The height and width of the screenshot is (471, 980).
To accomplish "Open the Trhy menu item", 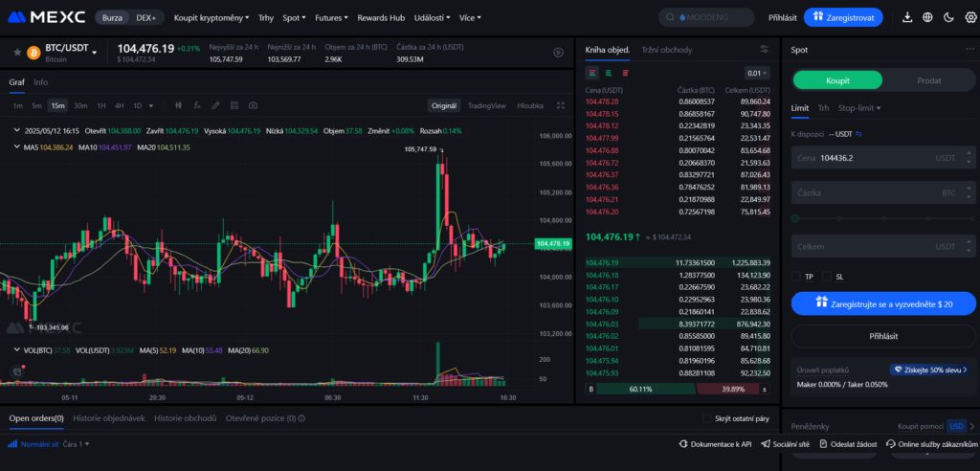I will coord(266,17).
